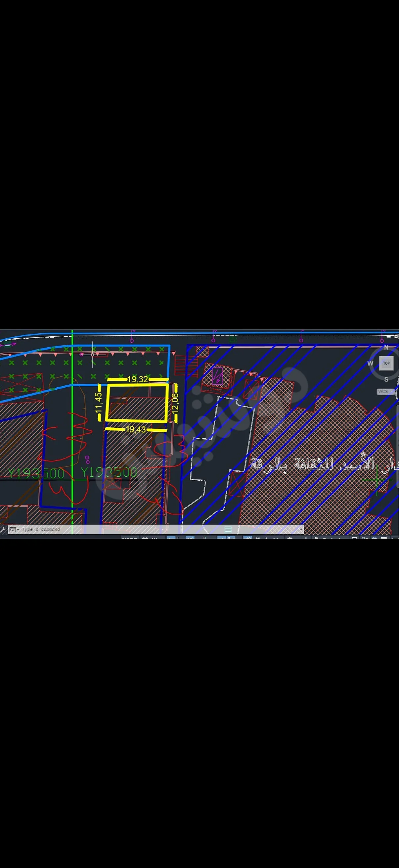Click the viewport maximize control icon
Viewport: 399px width, 868px height.
click(396, 336)
